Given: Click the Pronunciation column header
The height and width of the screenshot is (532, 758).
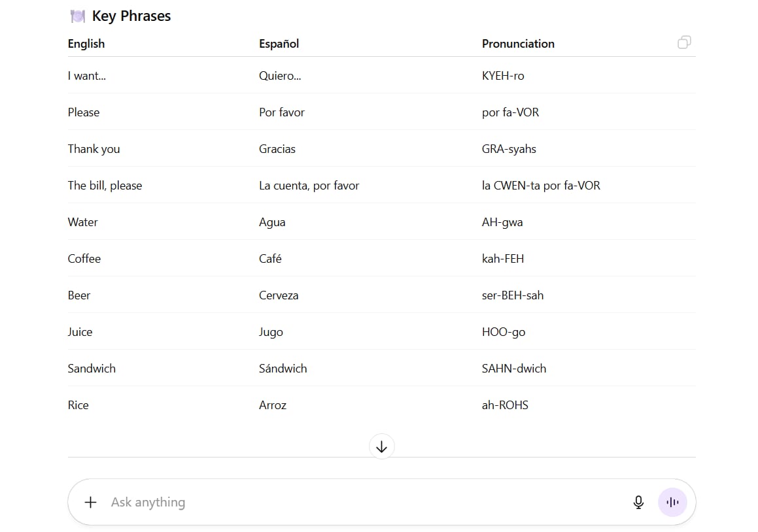Looking at the screenshot, I should click(x=518, y=44).
